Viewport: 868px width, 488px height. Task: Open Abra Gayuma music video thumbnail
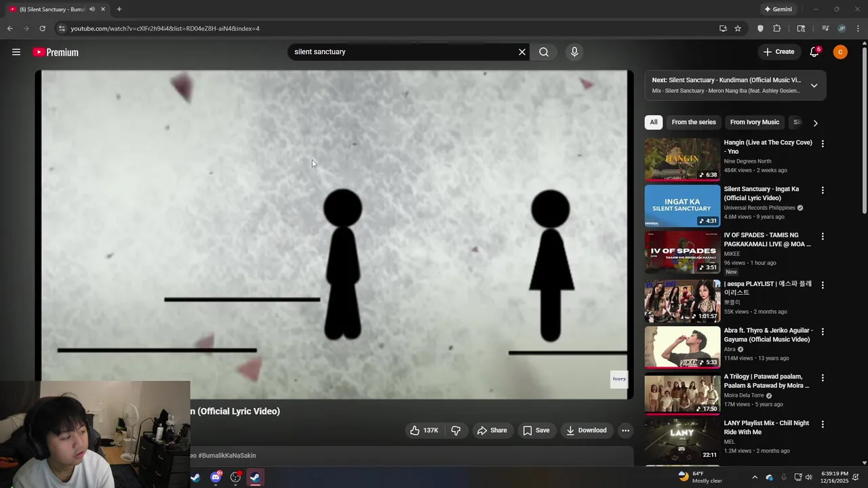(x=682, y=347)
